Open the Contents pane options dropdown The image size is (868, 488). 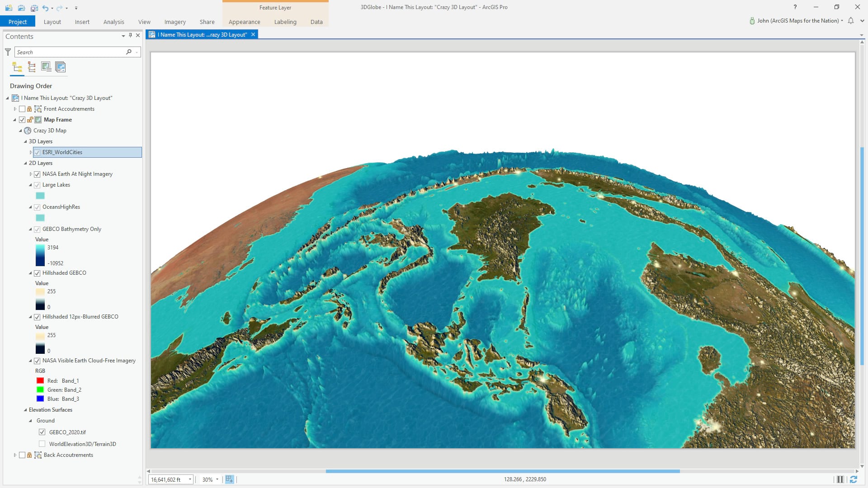[123, 36]
